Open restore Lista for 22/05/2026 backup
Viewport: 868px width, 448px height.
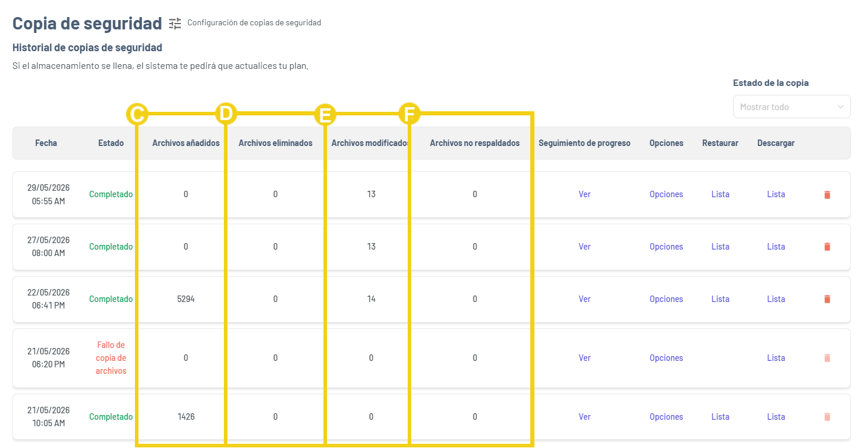[720, 299]
